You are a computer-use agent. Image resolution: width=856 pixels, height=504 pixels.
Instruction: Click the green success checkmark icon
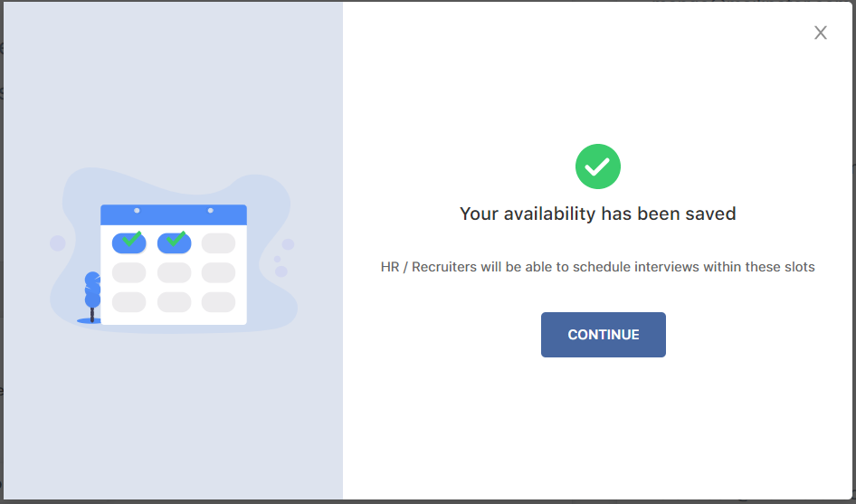[598, 166]
